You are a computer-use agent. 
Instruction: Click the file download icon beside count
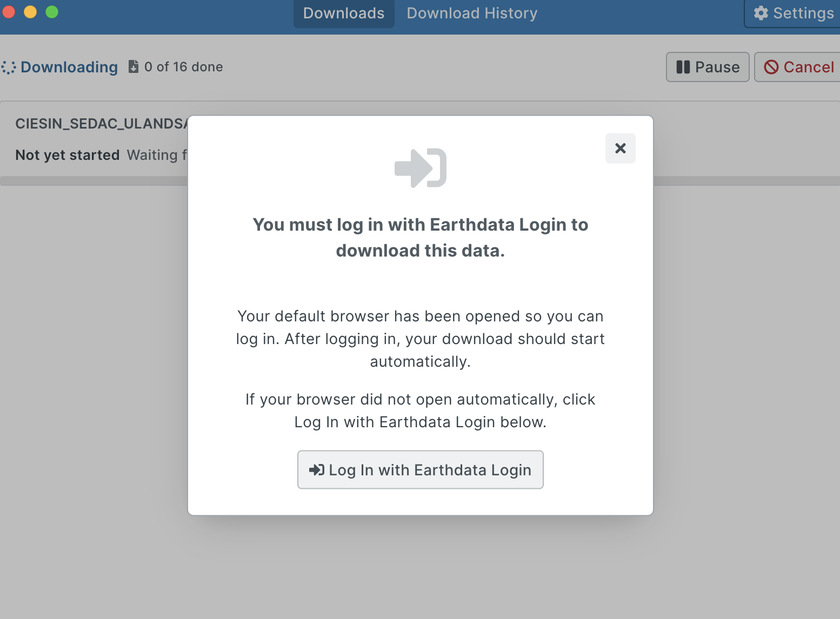tap(133, 66)
